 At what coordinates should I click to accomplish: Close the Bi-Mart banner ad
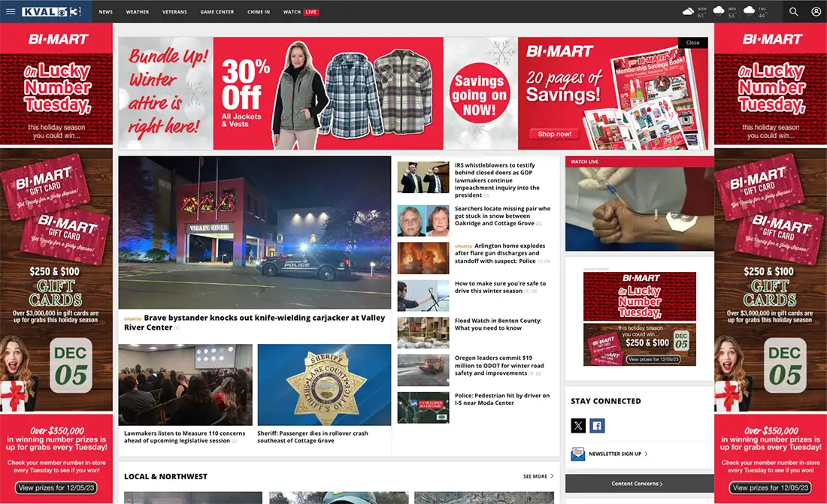(692, 43)
